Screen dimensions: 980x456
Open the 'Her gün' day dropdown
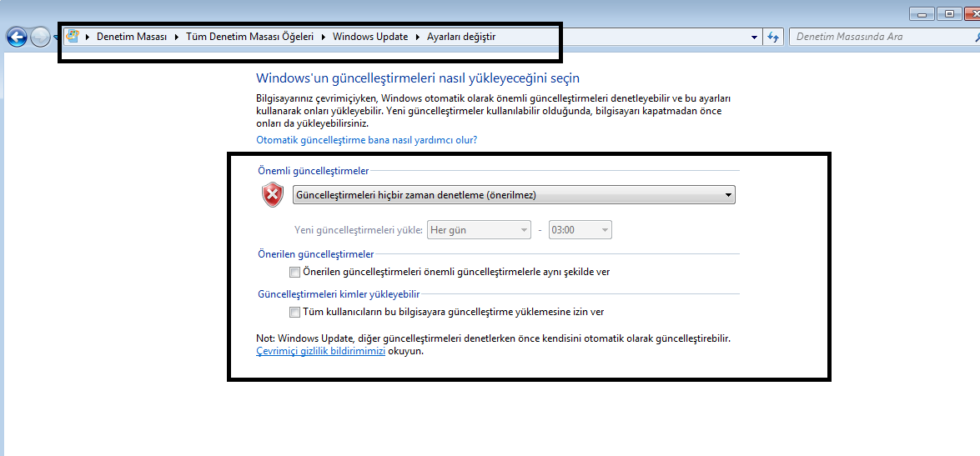[x=479, y=230]
